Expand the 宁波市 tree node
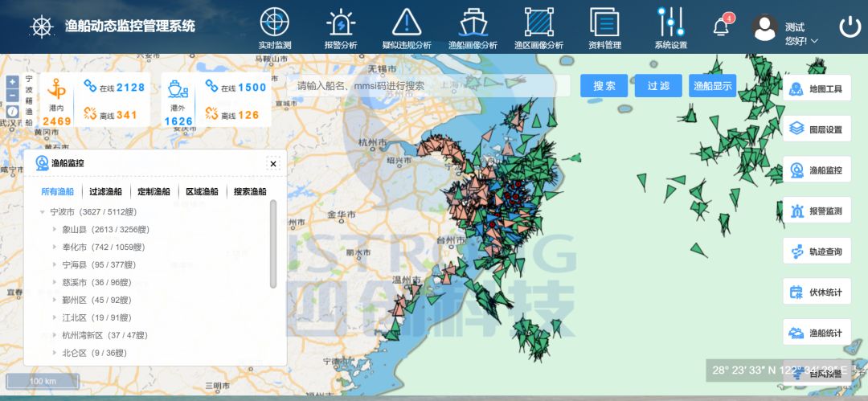Screen dimensions: 868x401 click(x=43, y=212)
